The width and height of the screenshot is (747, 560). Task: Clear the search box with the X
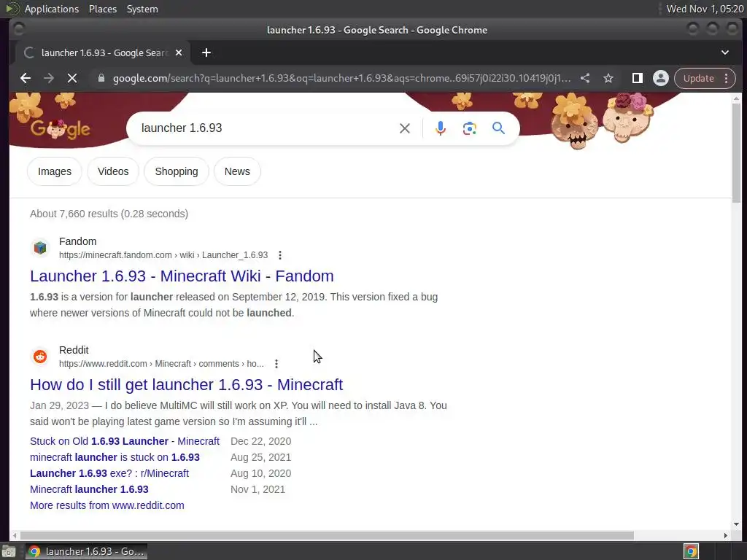click(x=404, y=128)
